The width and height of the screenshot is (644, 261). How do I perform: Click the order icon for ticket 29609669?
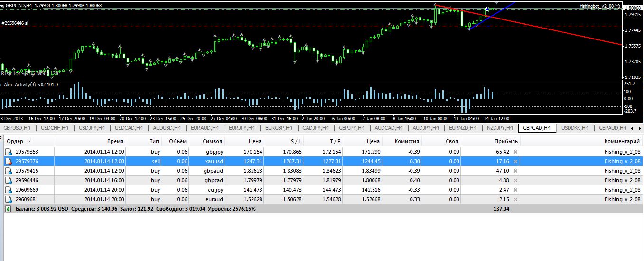(9, 190)
